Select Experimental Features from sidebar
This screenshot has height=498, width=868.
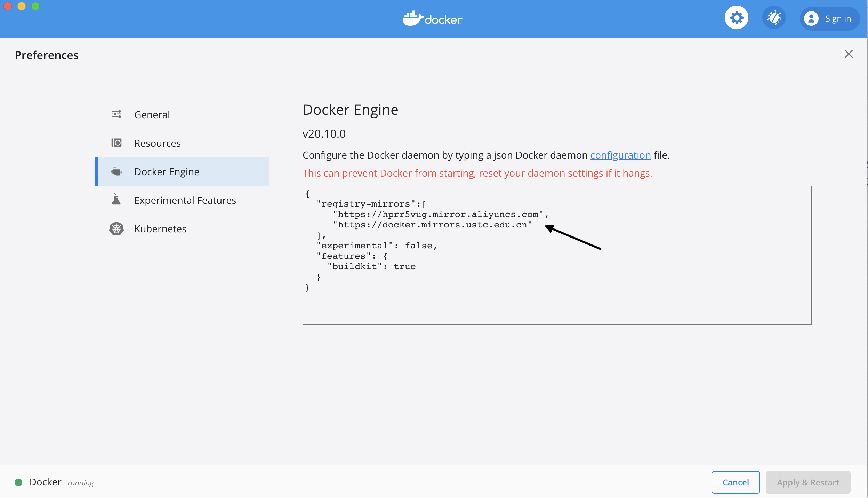click(x=185, y=200)
